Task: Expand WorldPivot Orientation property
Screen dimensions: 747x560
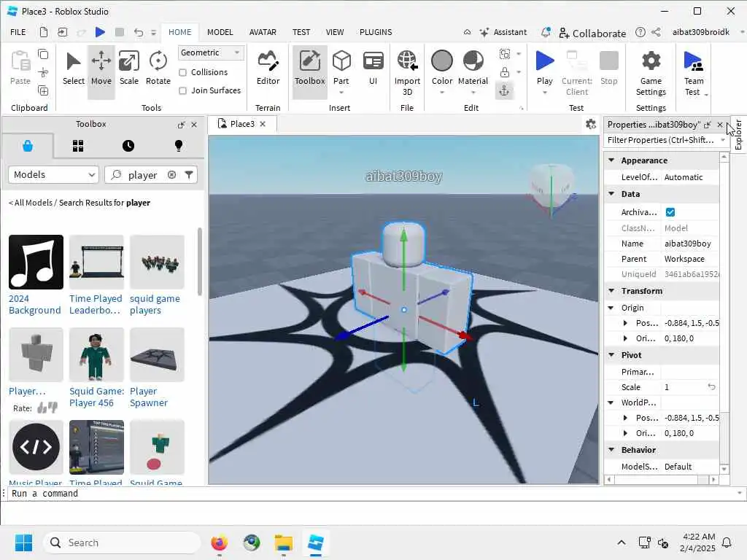Action: click(x=625, y=433)
